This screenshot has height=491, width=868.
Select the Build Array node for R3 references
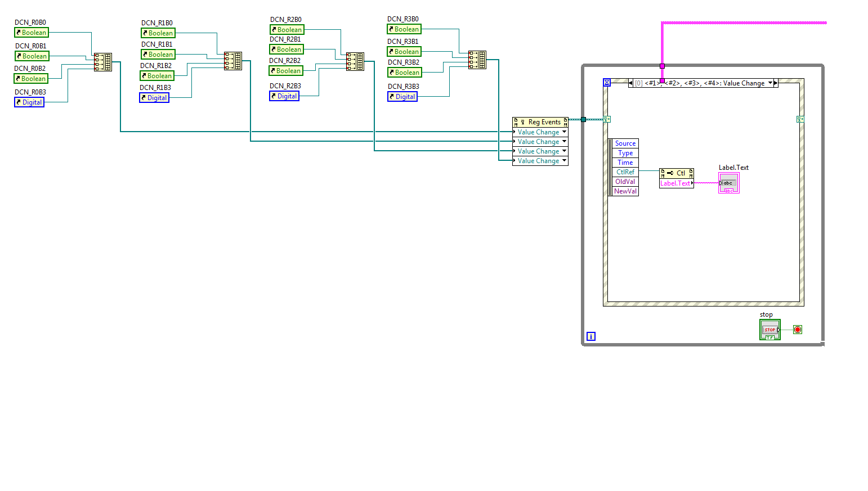(477, 60)
